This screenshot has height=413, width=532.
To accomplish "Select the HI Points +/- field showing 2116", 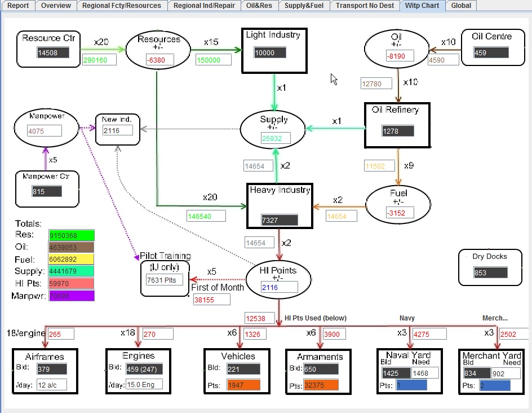I will click(279, 287).
